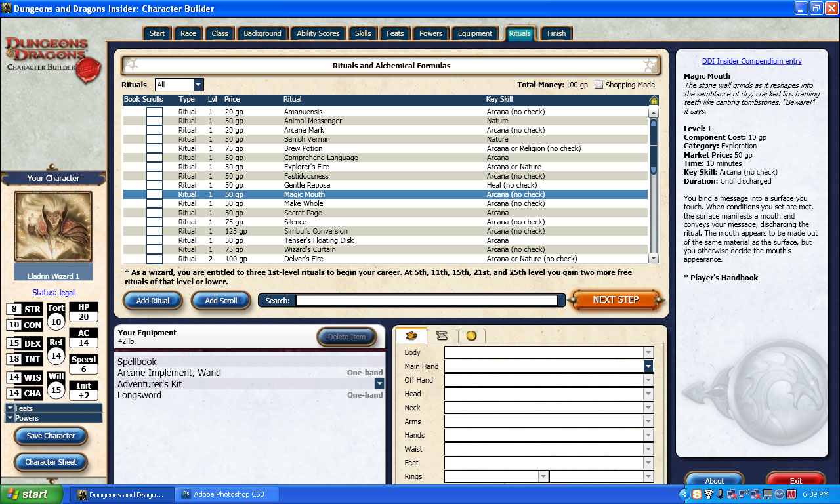
Task: Click the window title bar app icon
Action: point(7,9)
